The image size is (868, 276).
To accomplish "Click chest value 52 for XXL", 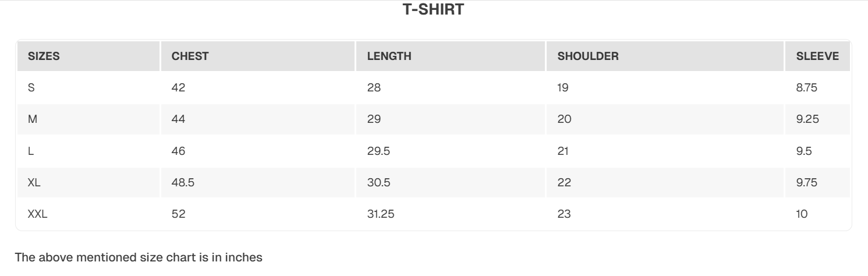I will [178, 214].
